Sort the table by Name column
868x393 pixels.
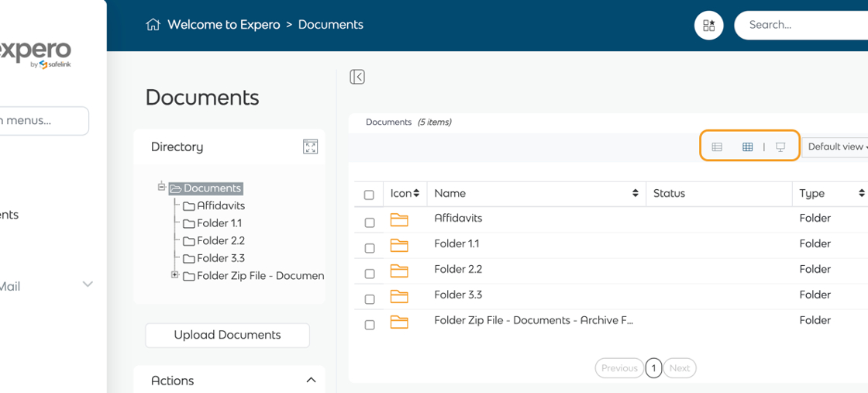click(635, 193)
